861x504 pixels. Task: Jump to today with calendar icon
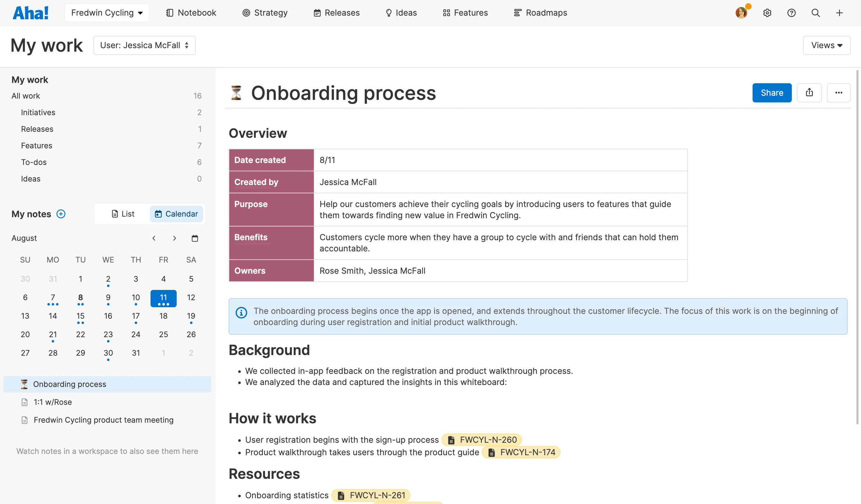click(x=195, y=238)
